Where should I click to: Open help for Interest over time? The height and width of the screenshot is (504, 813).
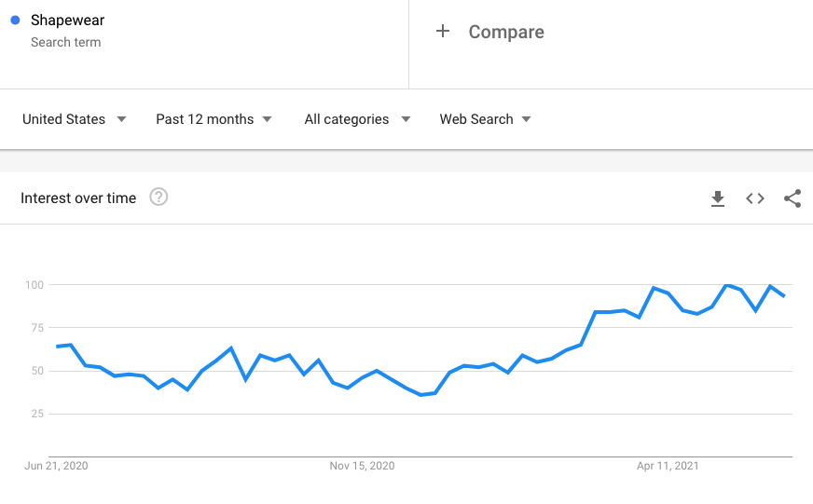point(158,198)
